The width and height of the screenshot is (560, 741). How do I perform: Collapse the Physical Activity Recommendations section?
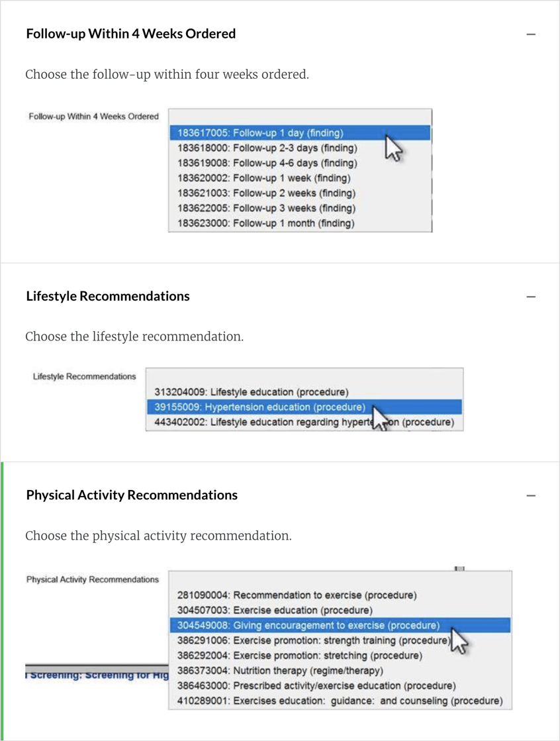coord(530,495)
